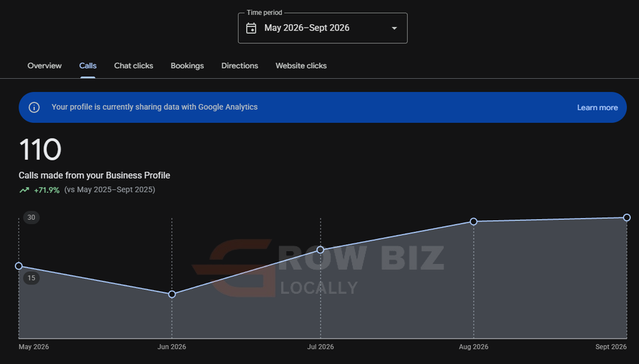The width and height of the screenshot is (639, 364).
Task: View the Directions tab
Action: click(x=240, y=65)
